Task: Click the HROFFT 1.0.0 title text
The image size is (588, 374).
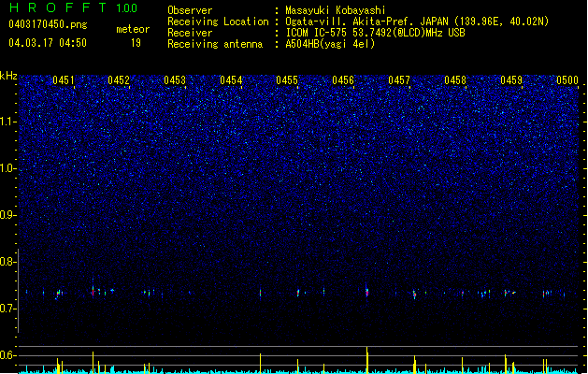Action: (x=73, y=7)
